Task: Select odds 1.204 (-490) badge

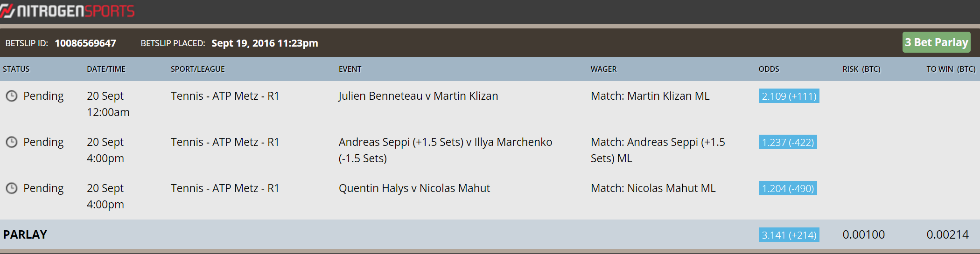Action: (x=788, y=188)
